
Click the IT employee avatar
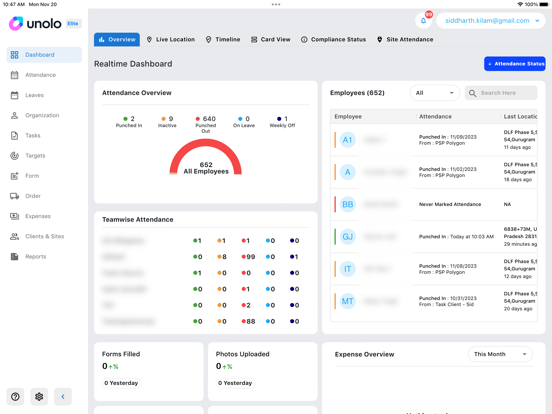click(x=347, y=269)
